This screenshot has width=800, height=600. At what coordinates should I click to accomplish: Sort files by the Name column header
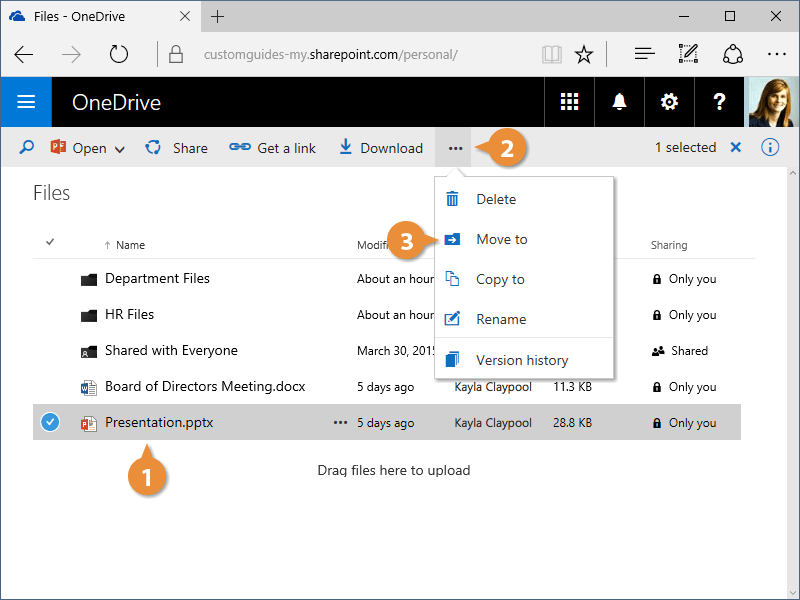[x=130, y=245]
